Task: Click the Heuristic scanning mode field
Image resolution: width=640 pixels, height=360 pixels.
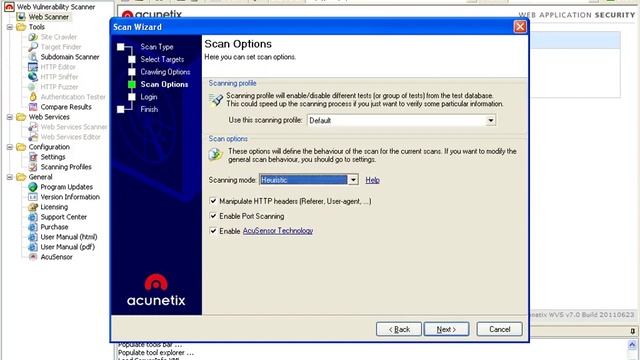Action: pyautogui.click(x=303, y=180)
